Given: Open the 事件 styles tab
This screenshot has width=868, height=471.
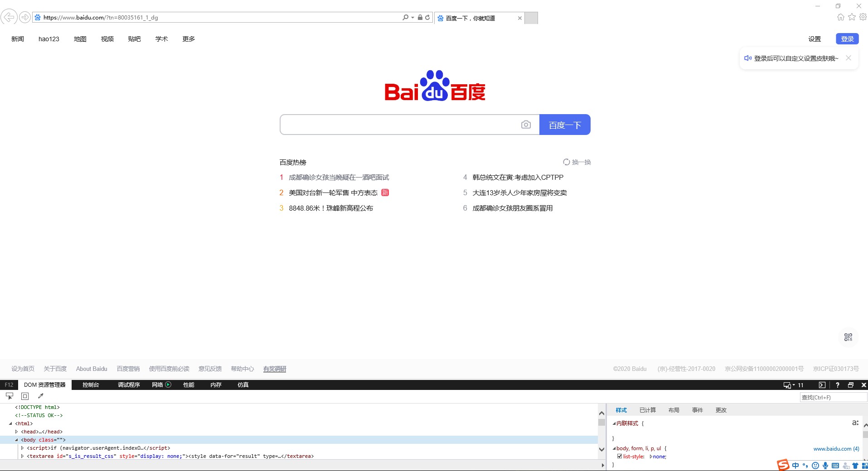Looking at the screenshot, I should click(697, 410).
